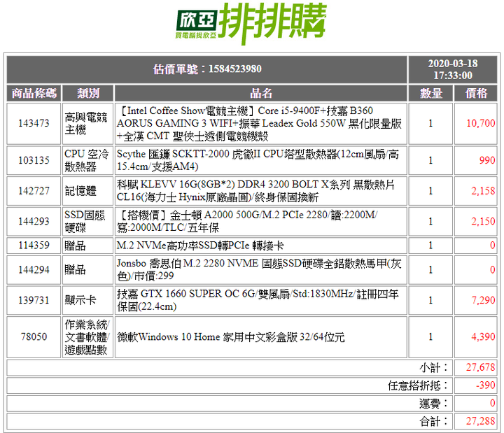
Task: Click the 價格 column header
Action: click(476, 94)
